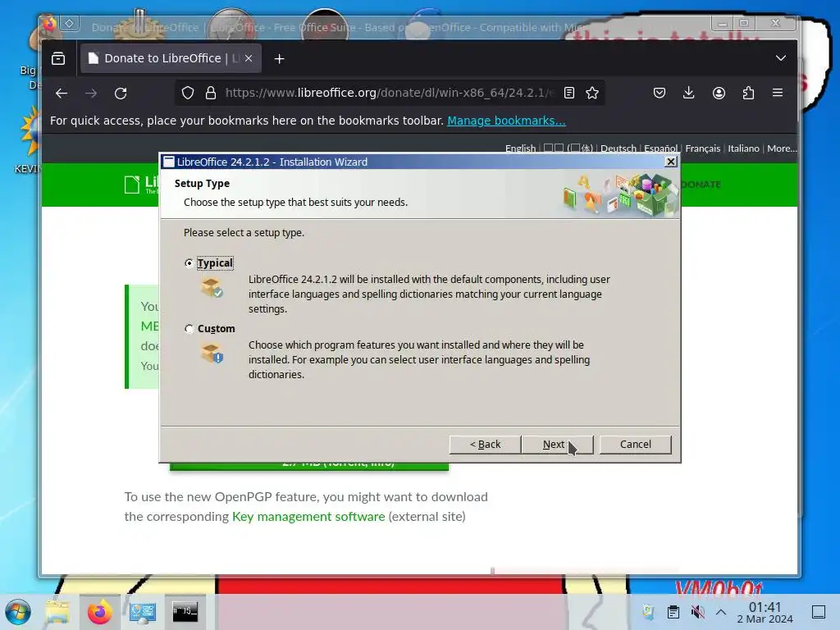Click the muted volume tray icon

[697, 612]
